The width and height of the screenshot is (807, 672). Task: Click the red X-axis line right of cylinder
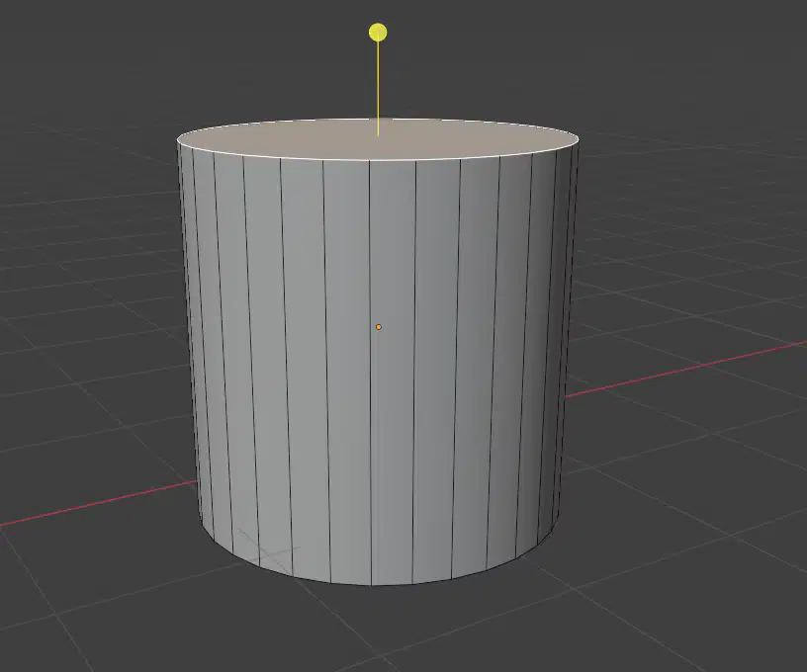pyautogui.click(x=686, y=369)
